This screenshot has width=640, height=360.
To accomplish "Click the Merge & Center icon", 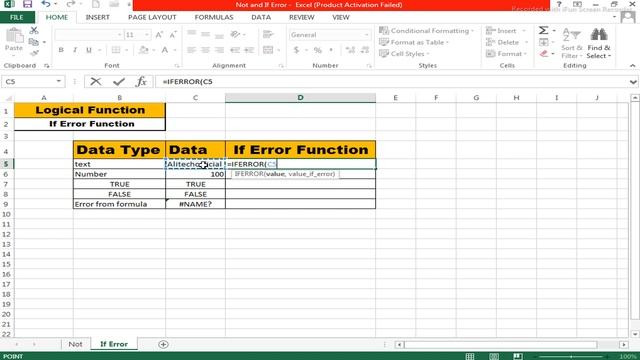I will coord(268,50).
